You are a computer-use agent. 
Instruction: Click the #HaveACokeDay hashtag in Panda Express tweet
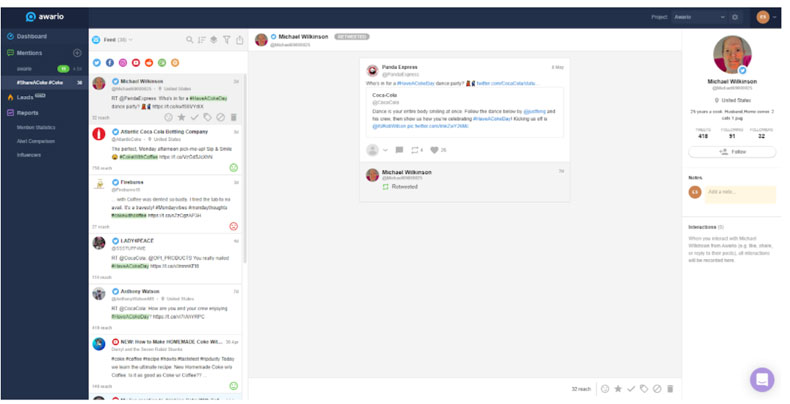415,83
